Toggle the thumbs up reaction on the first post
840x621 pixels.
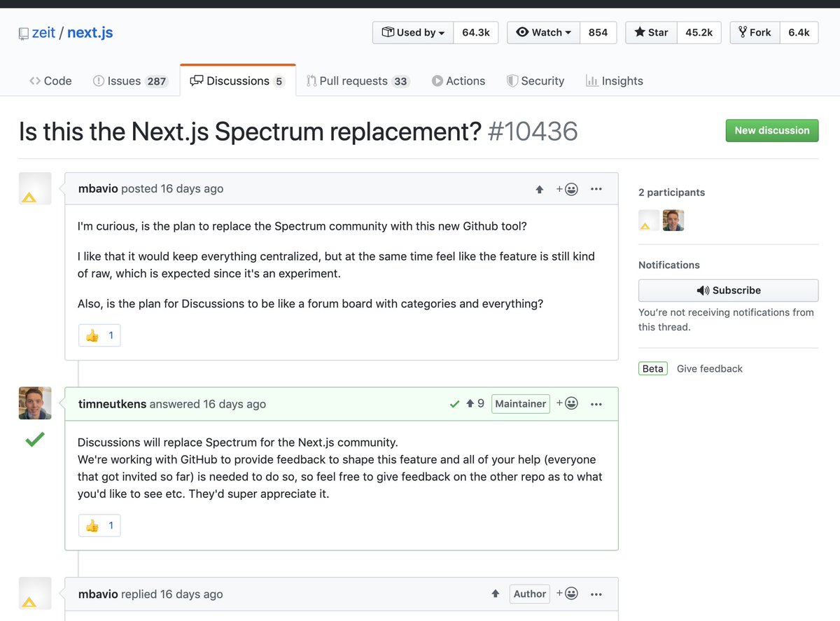point(99,335)
